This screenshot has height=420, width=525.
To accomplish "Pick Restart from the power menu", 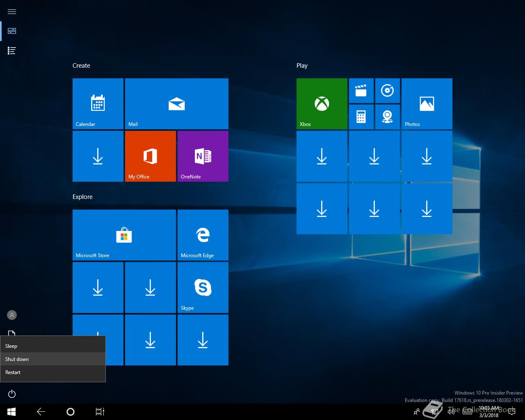I will pyautogui.click(x=53, y=372).
